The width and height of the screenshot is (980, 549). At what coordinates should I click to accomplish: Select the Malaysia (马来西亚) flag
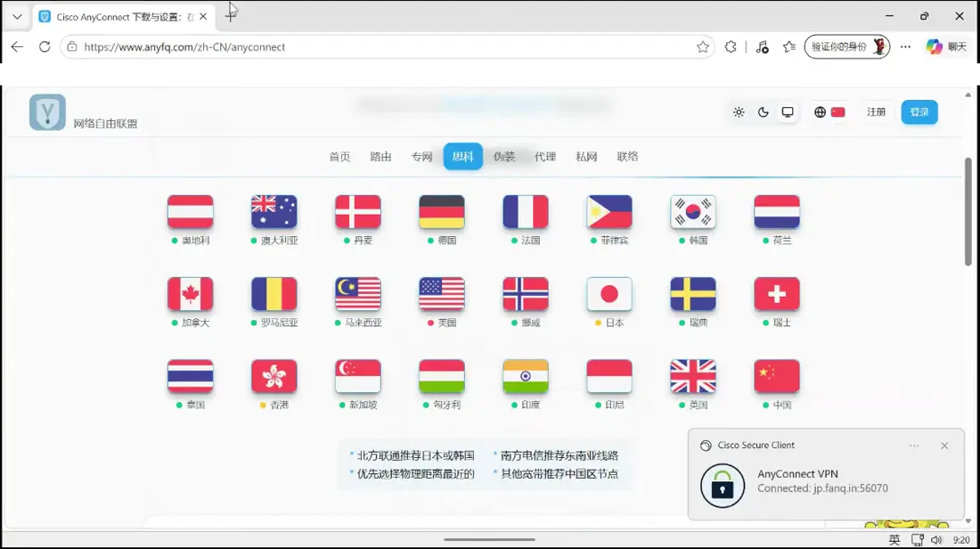[x=358, y=294]
